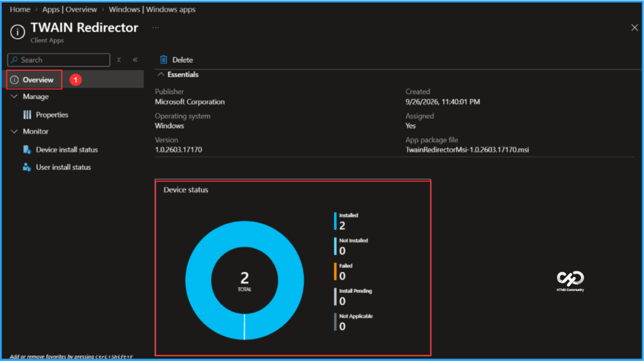
Task: Click inside the Search input field
Action: 59,59
